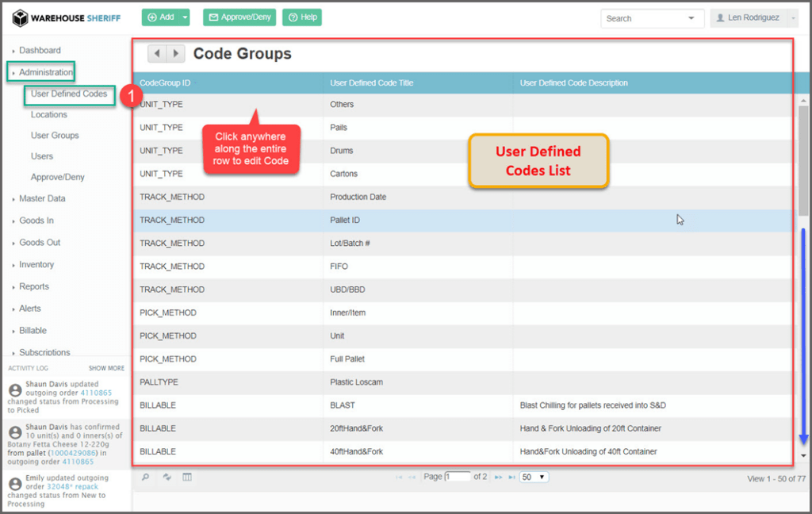Expand the Goods In section
The width and height of the screenshot is (812, 514).
(x=36, y=221)
